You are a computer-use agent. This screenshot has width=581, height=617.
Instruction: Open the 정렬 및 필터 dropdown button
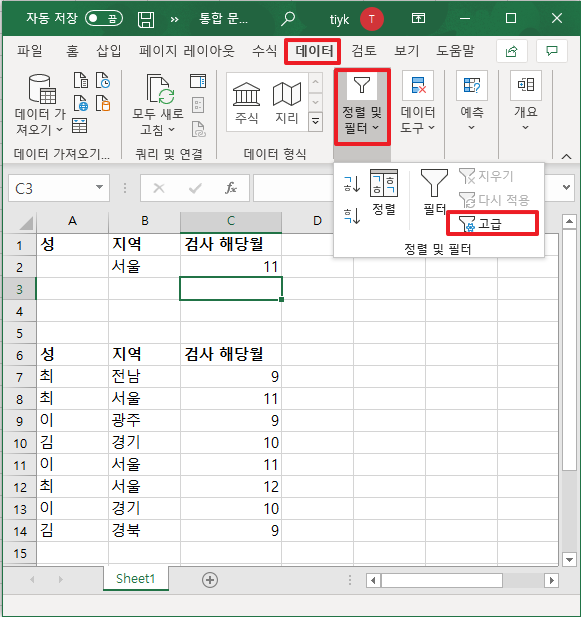point(362,105)
